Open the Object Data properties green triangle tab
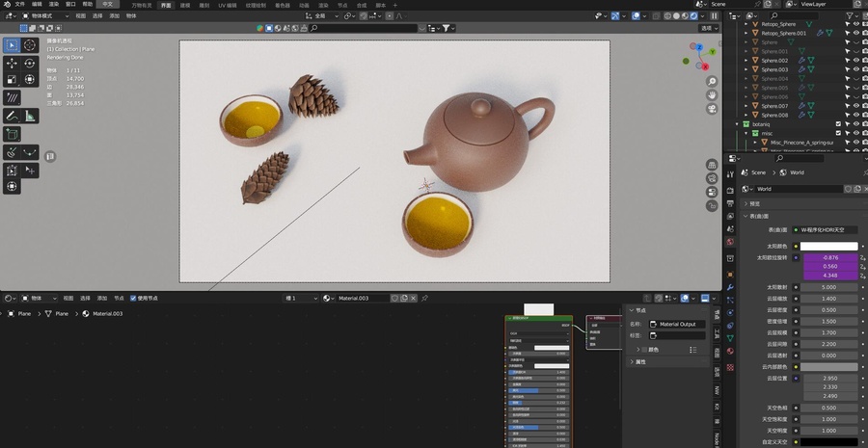The height and width of the screenshot is (448, 868). point(730,338)
